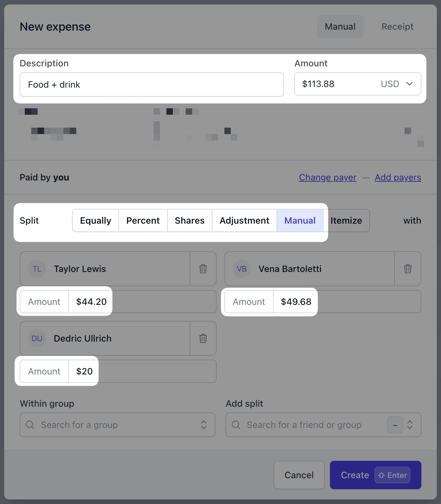Click the VB avatar for Vena Bartoletti
This screenshot has width=441, height=504.
tap(242, 269)
